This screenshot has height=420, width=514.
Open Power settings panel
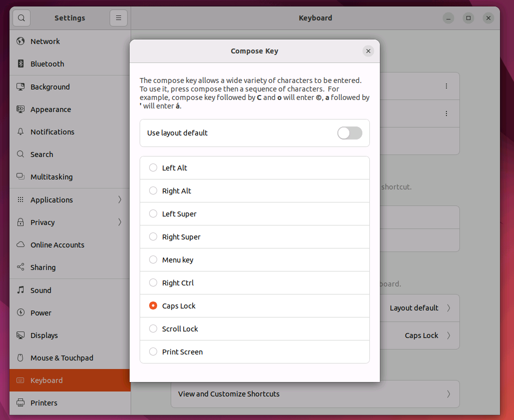tap(70, 312)
